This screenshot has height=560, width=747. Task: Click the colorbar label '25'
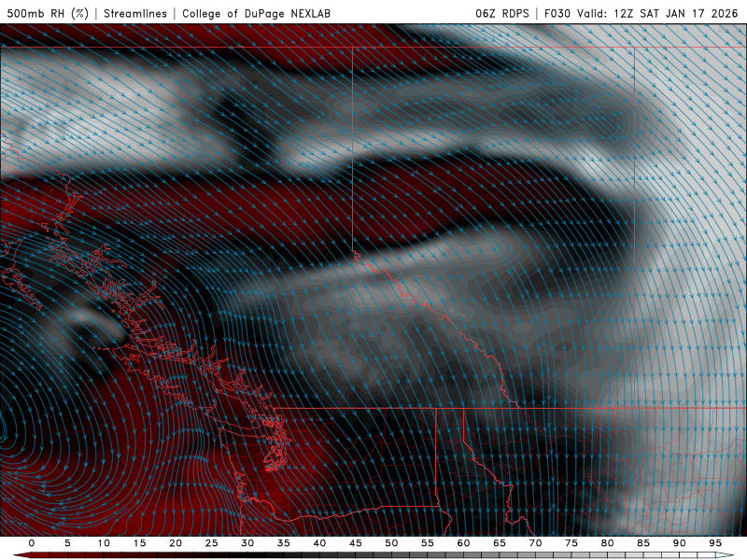pyautogui.click(x=212, y=543)
